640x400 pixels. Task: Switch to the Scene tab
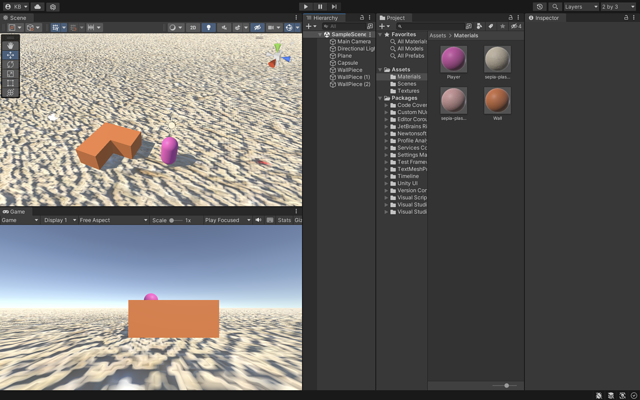15,18
